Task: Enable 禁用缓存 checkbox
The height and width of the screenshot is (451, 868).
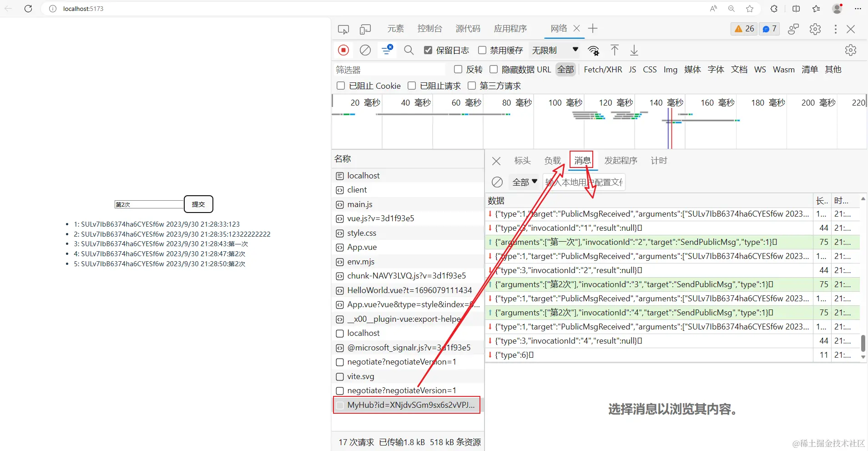Action: click(x=482, y=50)
